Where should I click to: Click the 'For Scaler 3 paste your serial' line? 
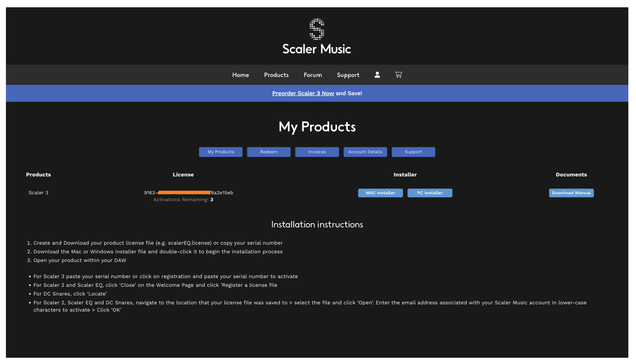pyautogui.click(x=166, y=276)
